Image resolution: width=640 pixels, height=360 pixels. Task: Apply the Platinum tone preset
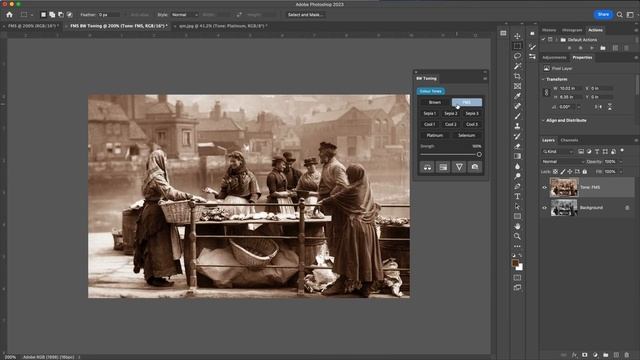[435, 136]
